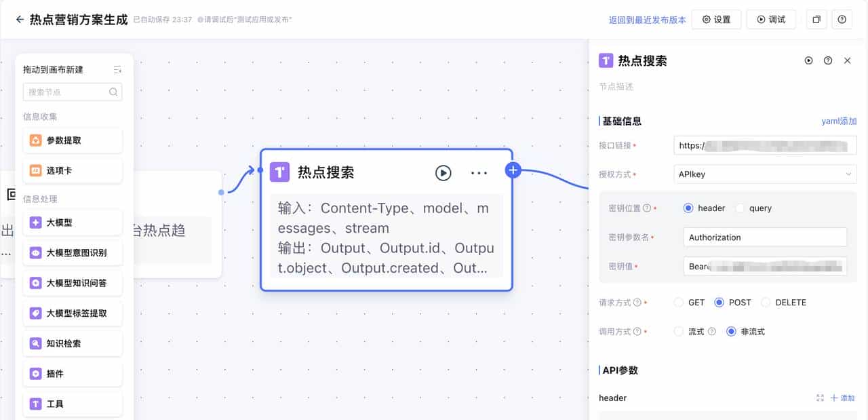Click the 参数提取 node item
This screenshot has width=868, height=420.
(73, 140)
